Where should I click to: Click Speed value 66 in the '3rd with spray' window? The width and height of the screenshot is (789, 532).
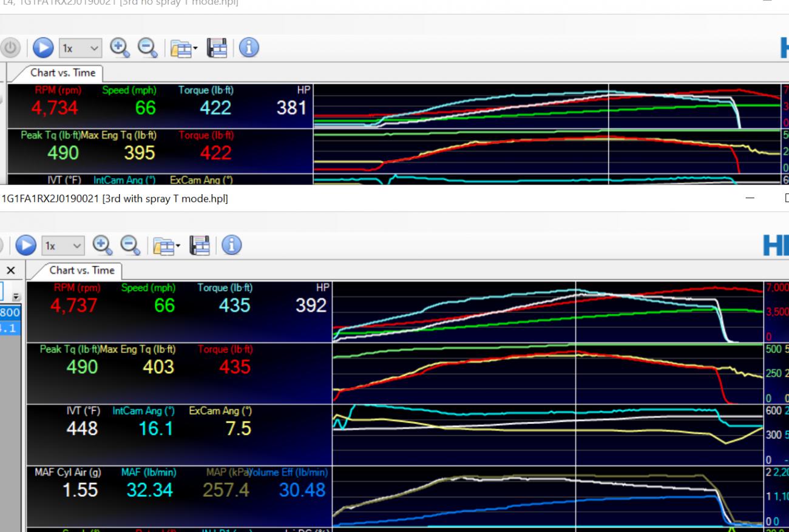click(x=164, y=305)
